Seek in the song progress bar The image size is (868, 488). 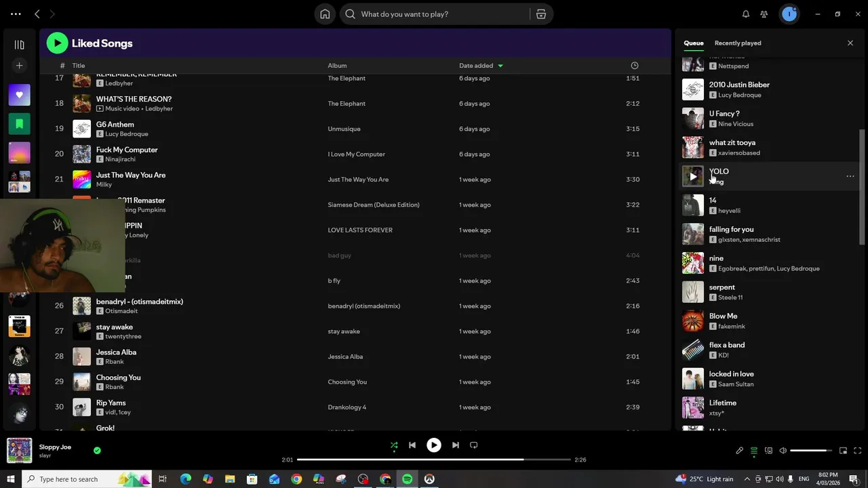(x=434, y=460)
